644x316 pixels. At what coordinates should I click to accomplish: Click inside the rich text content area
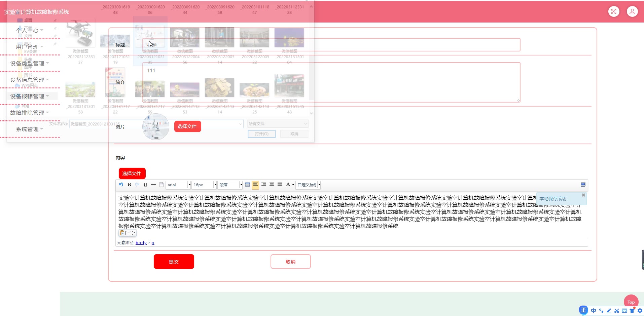click(352, 215)
